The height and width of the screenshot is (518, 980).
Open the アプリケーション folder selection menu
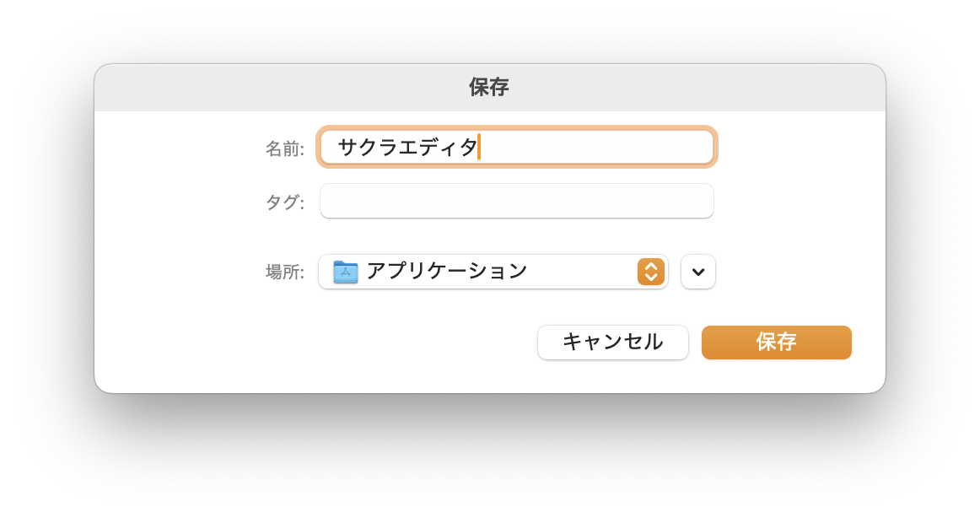pos(493,271)
